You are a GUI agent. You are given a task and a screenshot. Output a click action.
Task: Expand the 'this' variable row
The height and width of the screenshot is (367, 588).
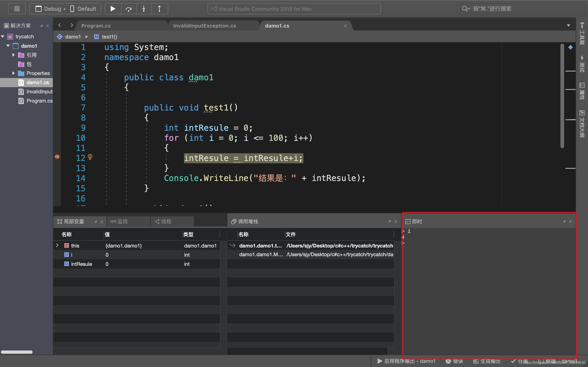point(57,245)
